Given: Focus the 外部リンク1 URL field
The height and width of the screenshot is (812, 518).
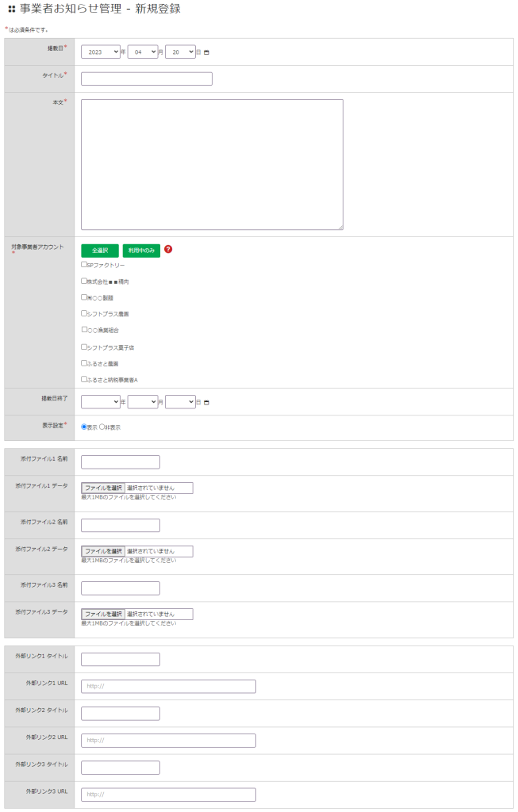Looking at the screenshot, I should pos(168,687).
